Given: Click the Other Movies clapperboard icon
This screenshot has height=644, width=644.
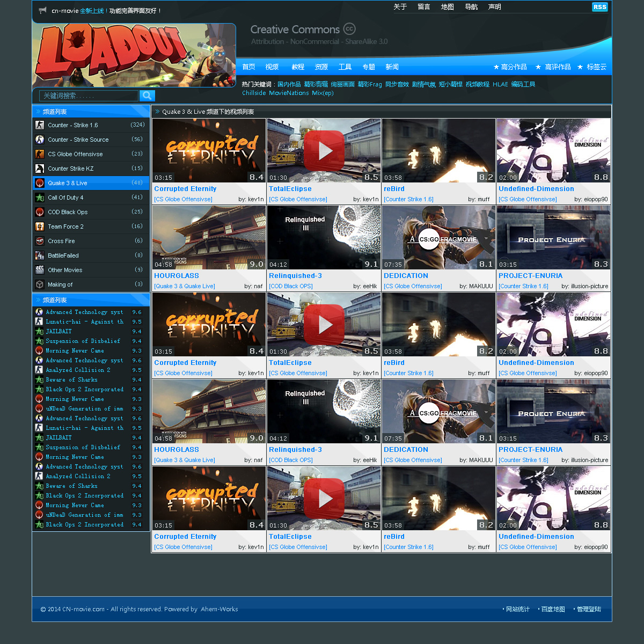Looking at the screenshot, I should pyautogui.click(x=40, y=270).
